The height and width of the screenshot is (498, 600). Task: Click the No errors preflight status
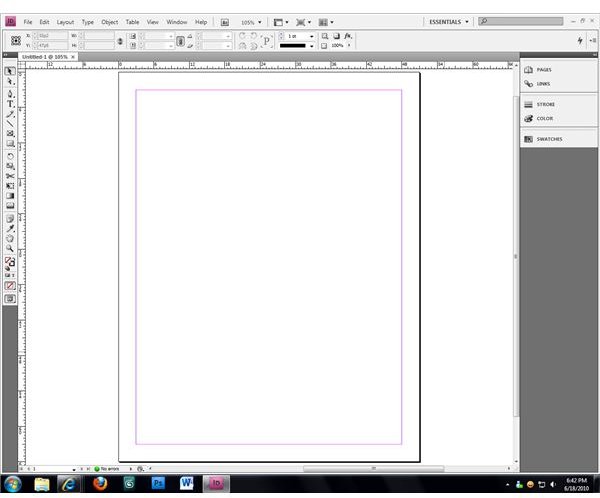[x=108, y=468]
